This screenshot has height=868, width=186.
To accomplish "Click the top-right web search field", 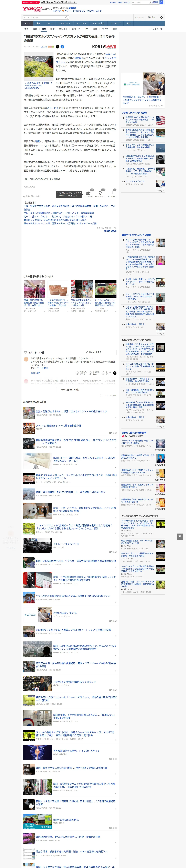I will (x=140, y=2).
